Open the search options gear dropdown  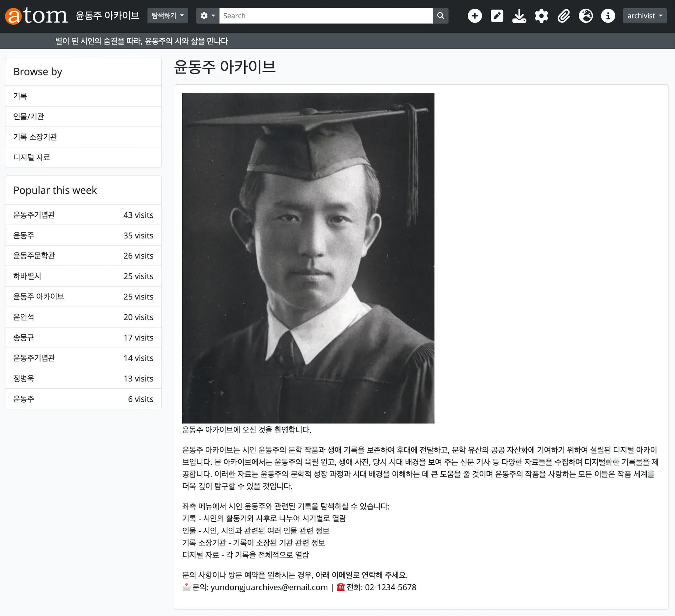(x=208, y=16)
